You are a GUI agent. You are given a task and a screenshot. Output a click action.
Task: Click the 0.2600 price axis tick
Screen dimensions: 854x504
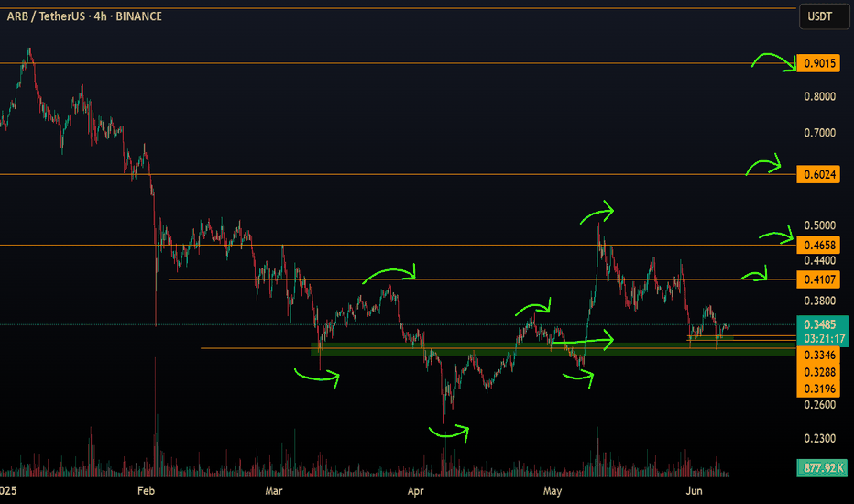(x=820, y=404)
